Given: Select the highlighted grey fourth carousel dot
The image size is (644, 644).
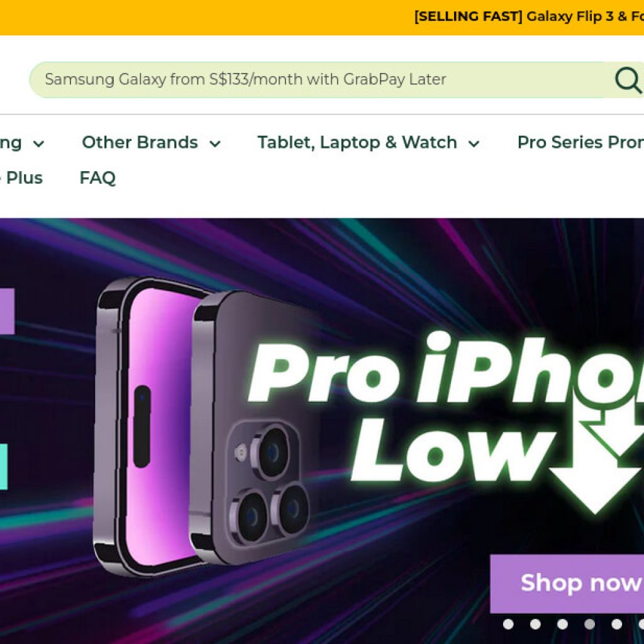Looking at the screenshot, I should (x=589, y=625).
